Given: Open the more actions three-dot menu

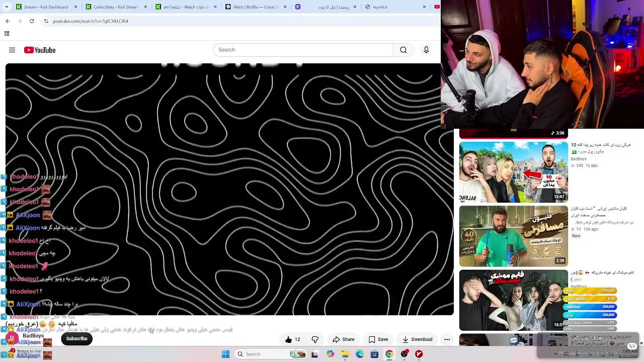Looking at the screenshot, I should pyautogui.click(x=447, y=339).
